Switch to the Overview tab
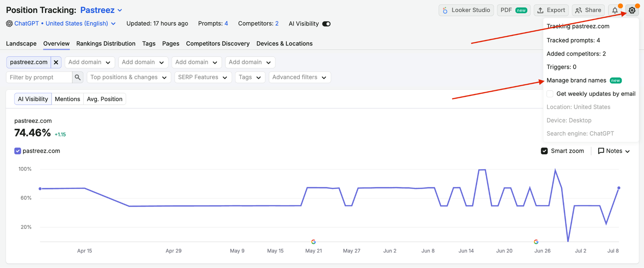The height and width of the screenshot is (268, 644). [x=56, y=44]
